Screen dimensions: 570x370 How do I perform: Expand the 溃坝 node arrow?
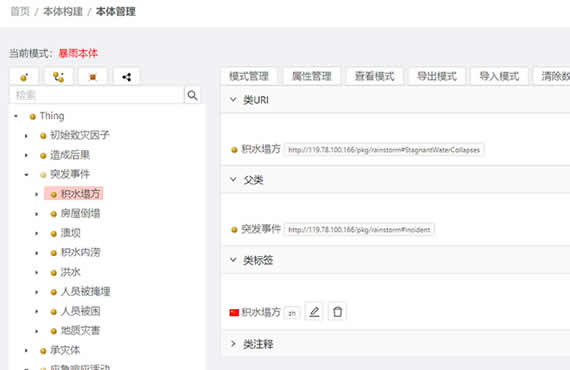tap(36, 233)
